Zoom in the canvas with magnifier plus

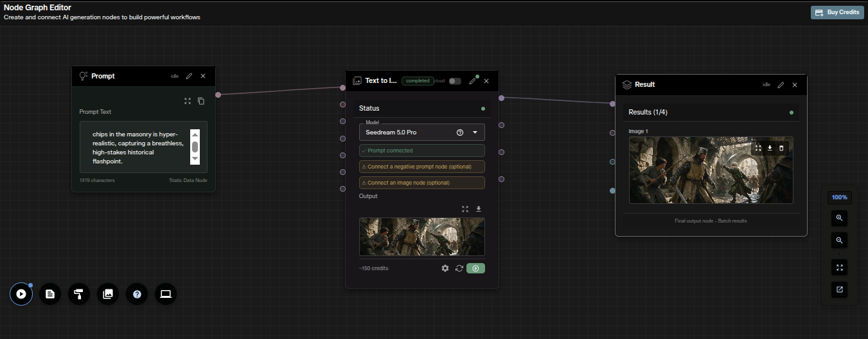click(840, 218)
